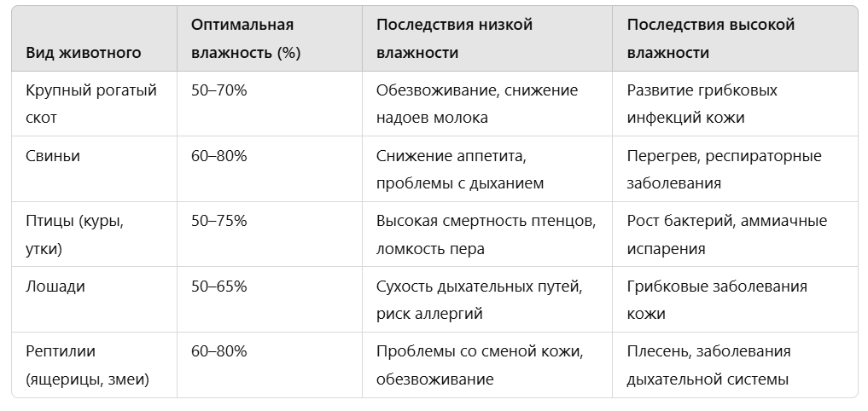868x411 pixels.
Task: Select the 50–65% value for horses
Action: point(218,287)
